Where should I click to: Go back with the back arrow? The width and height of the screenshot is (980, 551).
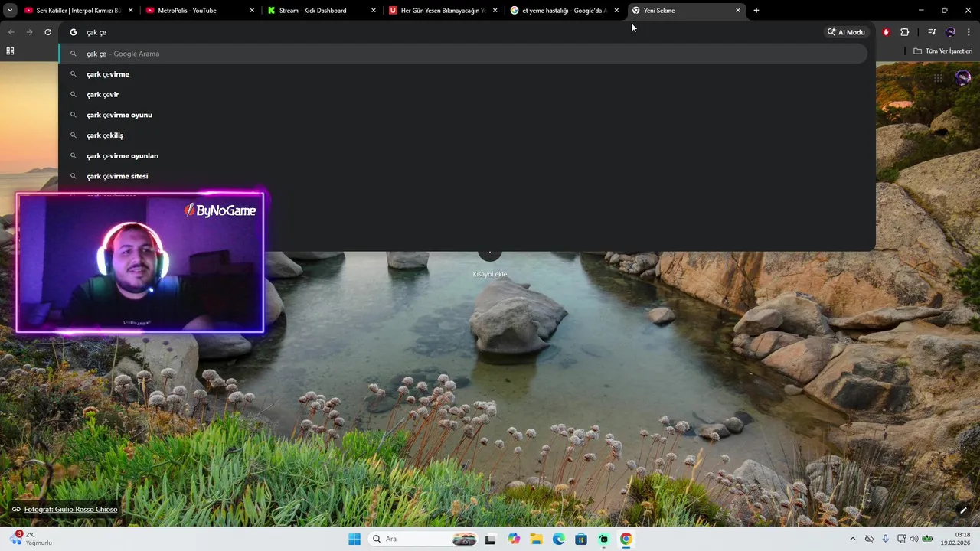(x=11, y=32)
